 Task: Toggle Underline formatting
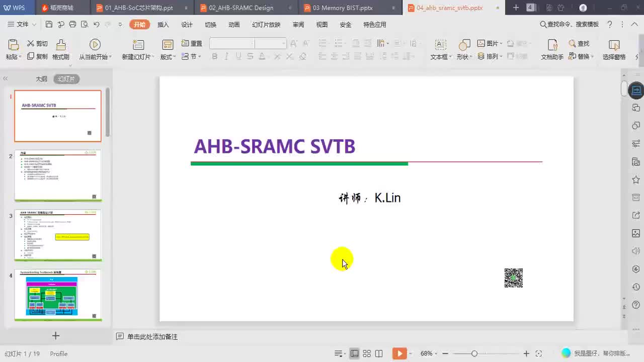[238, 56]
